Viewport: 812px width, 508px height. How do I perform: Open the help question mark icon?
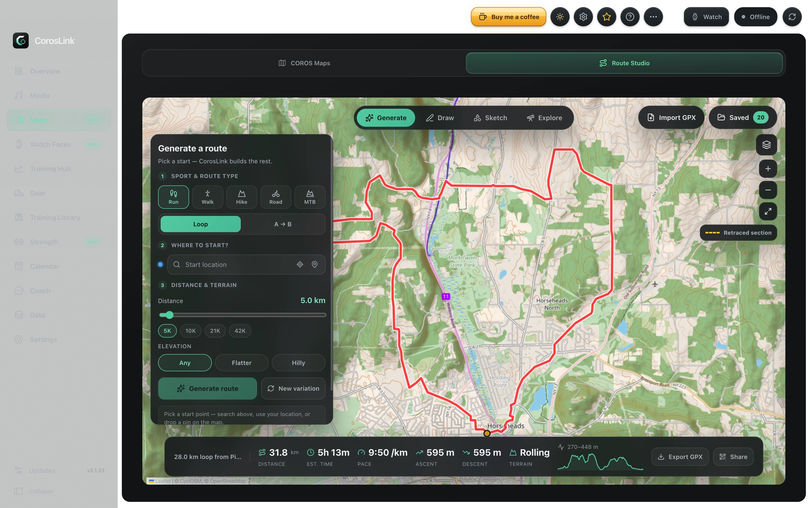click(x=630, y=17)
